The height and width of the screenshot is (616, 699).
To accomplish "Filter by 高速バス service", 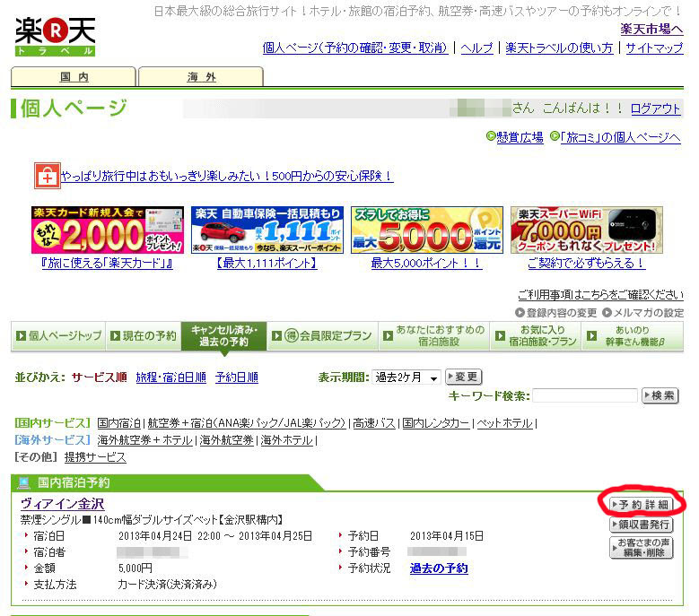I will [374, 423].
